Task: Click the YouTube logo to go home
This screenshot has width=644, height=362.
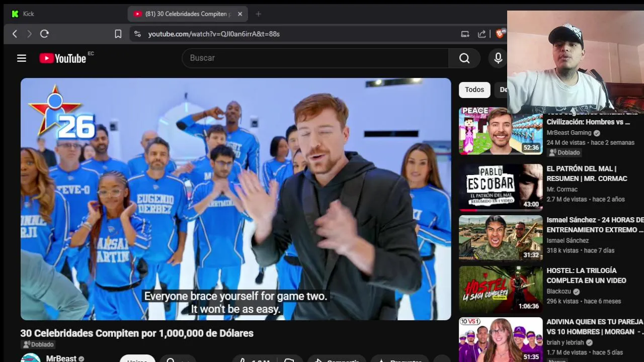Action: click(63, 58)
